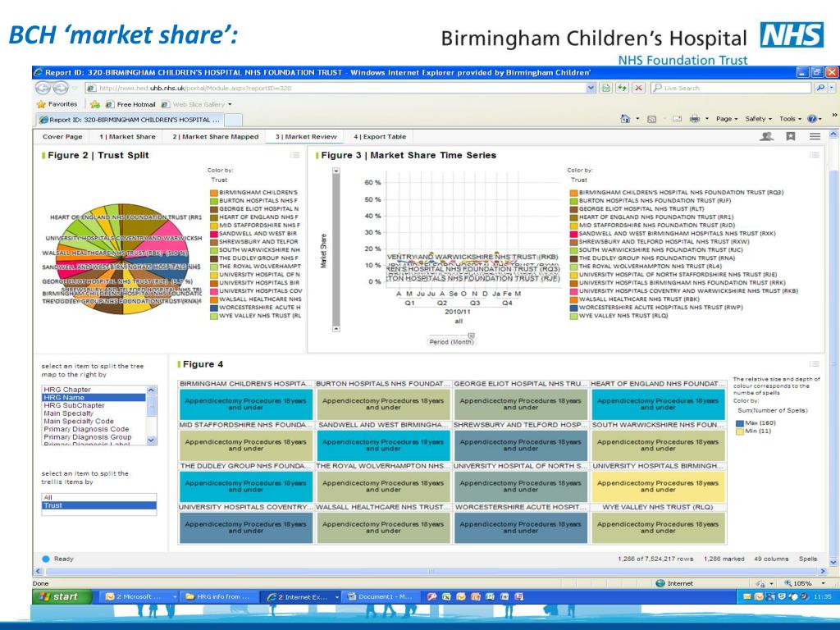Image resolution: width=840 pixels, height=630 pixels.
Task: Click the yellow Min (11) color swatch
Action: (x=740, y=431)
